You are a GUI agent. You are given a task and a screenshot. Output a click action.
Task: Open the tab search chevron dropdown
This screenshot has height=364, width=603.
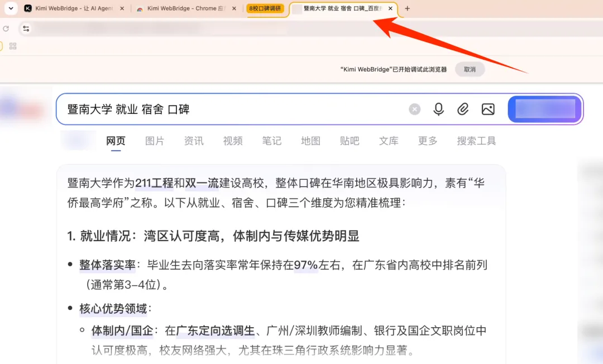pyautogui.click(x=11, y=8)
